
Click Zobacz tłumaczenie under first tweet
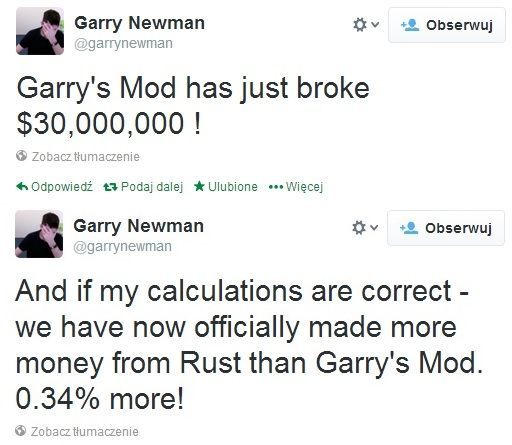pyautogui.click(x=86, y=157)
